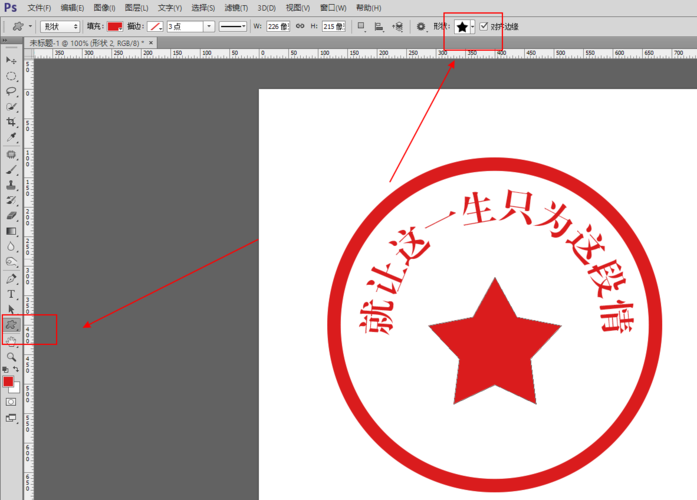Open the 滤镜(T) menu
The width and height of the screenshot is (697, 500).
236,8
